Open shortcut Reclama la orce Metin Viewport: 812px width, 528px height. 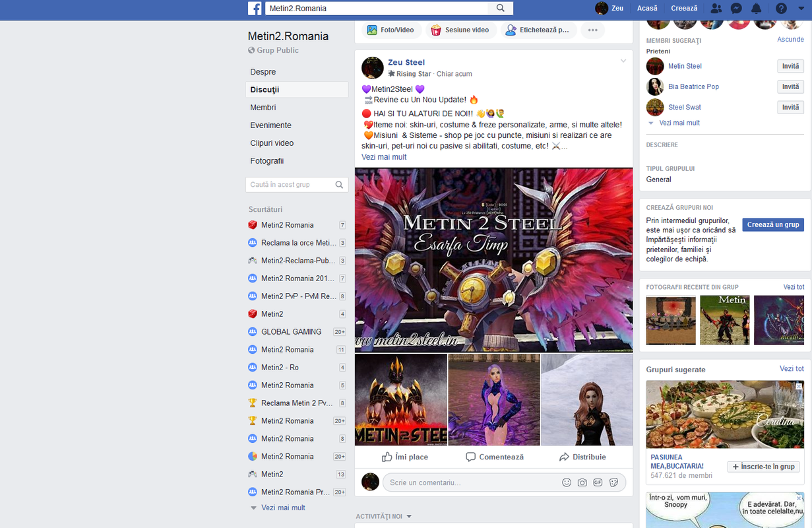(298, 243)
